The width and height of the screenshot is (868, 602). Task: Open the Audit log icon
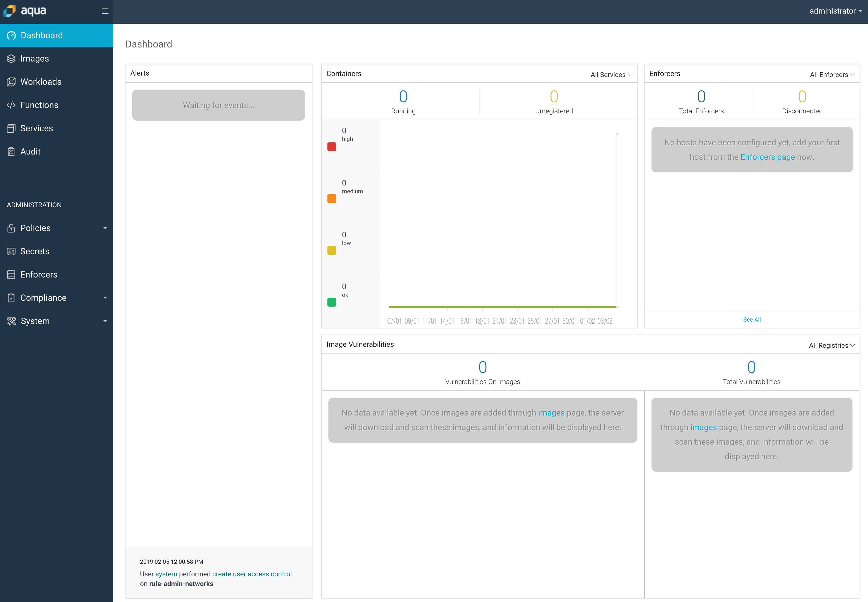click(x=11, y=151)
